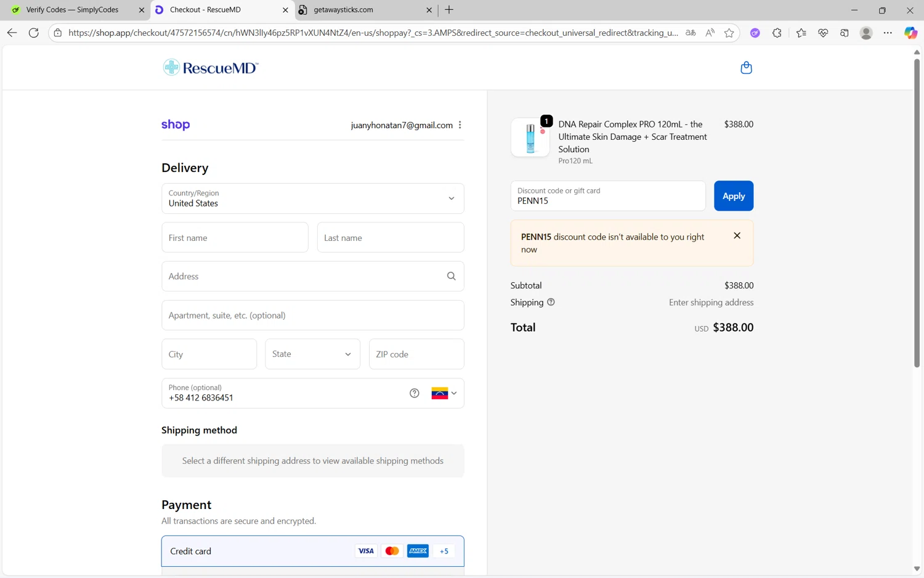Open Read Aloud in address bar
924x578 pixels.
pos(710,33)
